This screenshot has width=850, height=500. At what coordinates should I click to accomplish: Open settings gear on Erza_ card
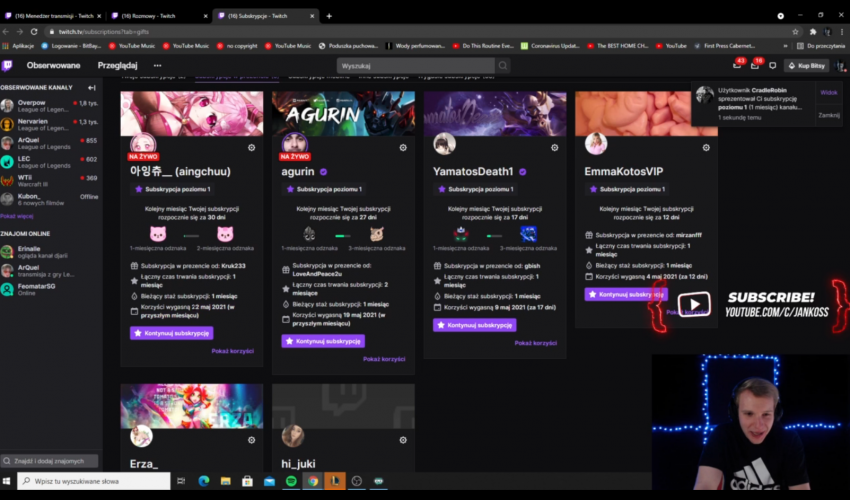tap(252, 440)
